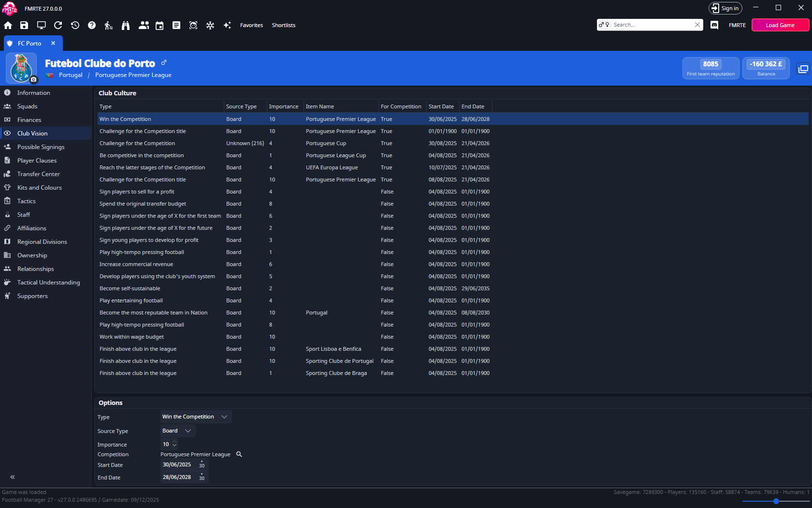The width and height of the screenshot is (812, 508).
Task: Click the face scan icon
Action: [x=193, y=25]
